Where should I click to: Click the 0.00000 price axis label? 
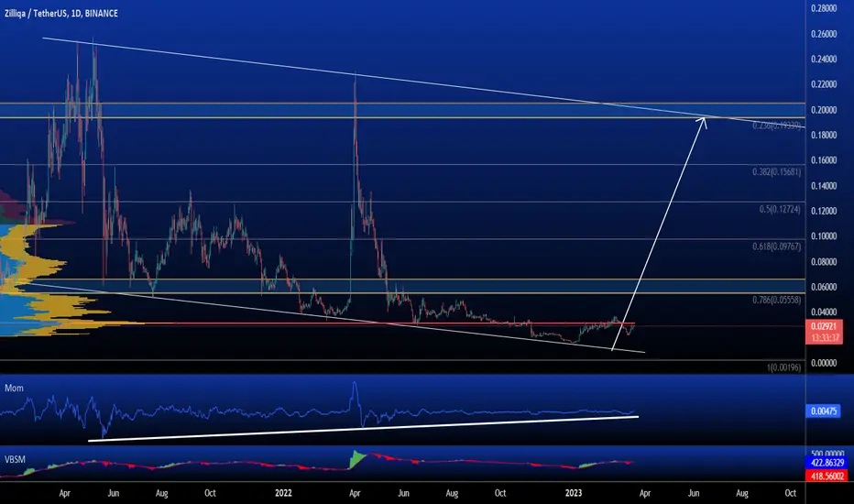tap(824, 363)
